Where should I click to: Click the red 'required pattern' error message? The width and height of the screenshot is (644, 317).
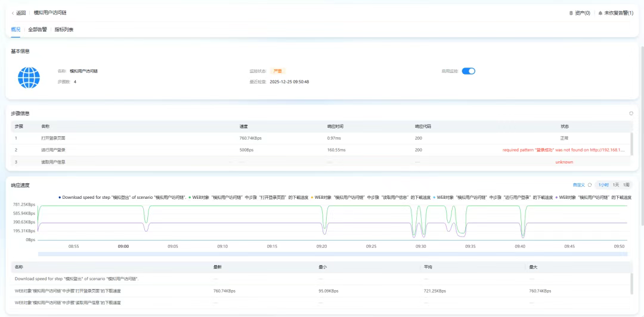[x=563, y=150]
